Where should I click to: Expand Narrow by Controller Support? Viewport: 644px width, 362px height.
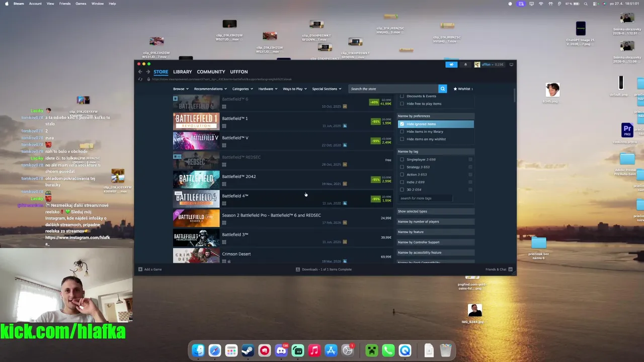pyautogui.click(x=436, y=242)
